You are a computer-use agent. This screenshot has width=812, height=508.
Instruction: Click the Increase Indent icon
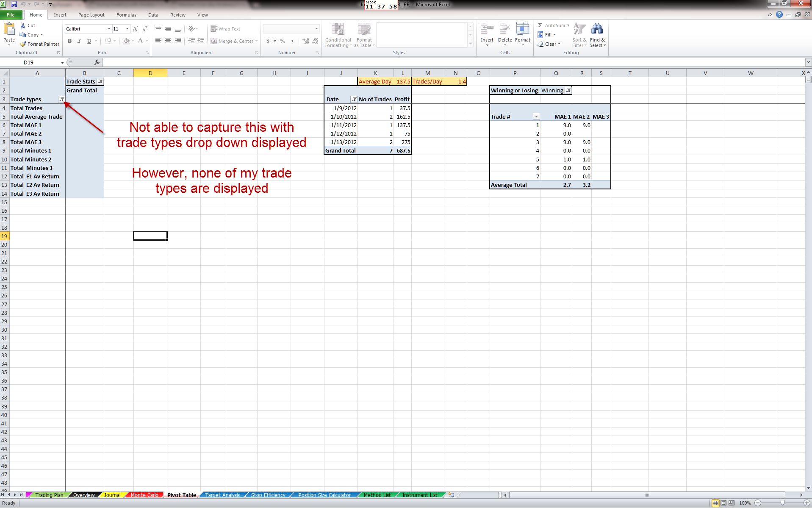[x=201, y=41]
